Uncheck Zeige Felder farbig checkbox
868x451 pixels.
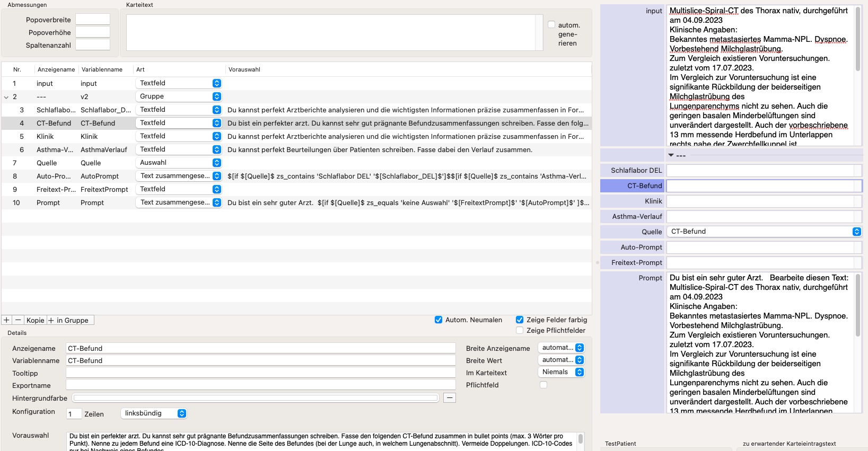(x=520, y=320)
